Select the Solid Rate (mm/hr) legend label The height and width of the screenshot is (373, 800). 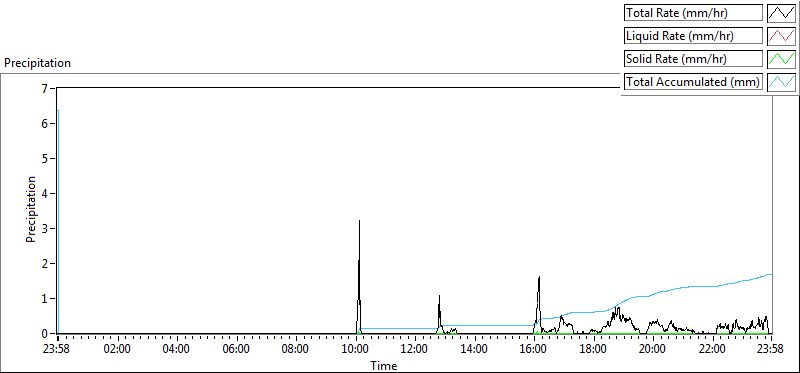694,59
